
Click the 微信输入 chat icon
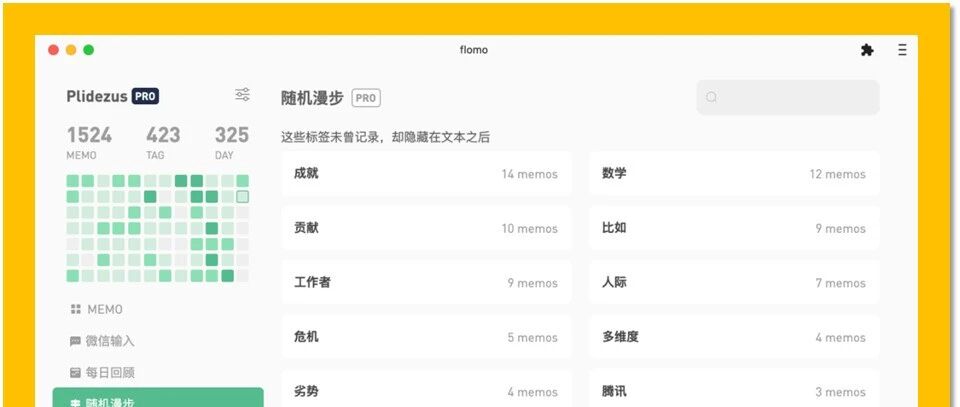pyautogui.click(x=75, y=342)
